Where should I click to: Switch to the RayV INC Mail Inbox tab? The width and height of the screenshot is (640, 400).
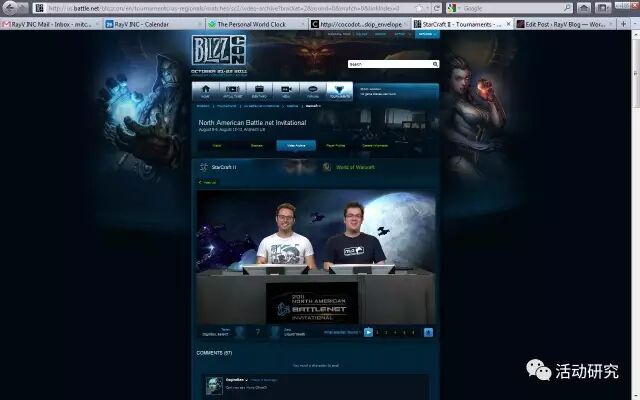[x=51, y=24]
